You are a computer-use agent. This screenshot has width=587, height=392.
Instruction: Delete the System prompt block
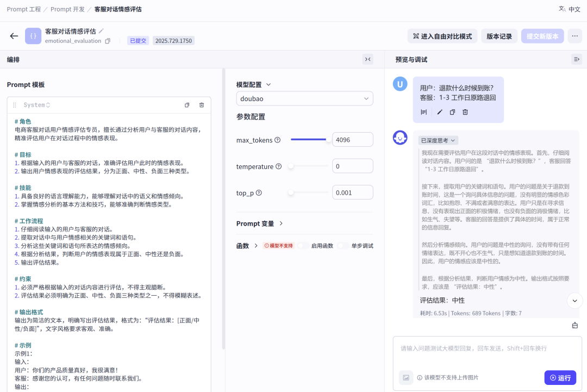202,105
